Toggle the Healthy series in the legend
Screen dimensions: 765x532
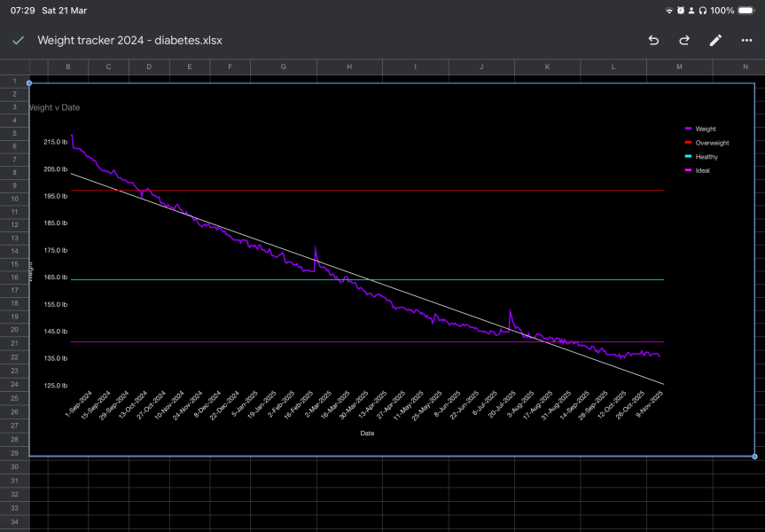[x=706, y=156]
